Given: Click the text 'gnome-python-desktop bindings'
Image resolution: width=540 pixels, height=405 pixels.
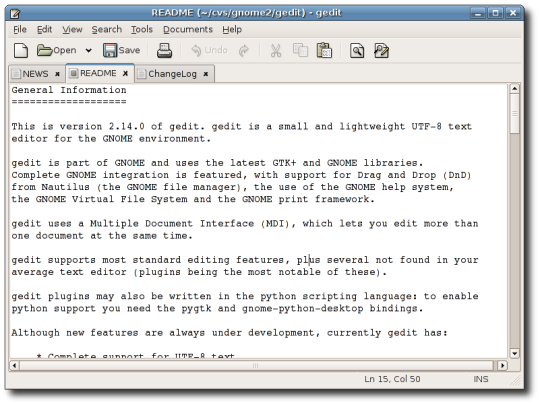Looking at the screenshot, I should point(332,308).
